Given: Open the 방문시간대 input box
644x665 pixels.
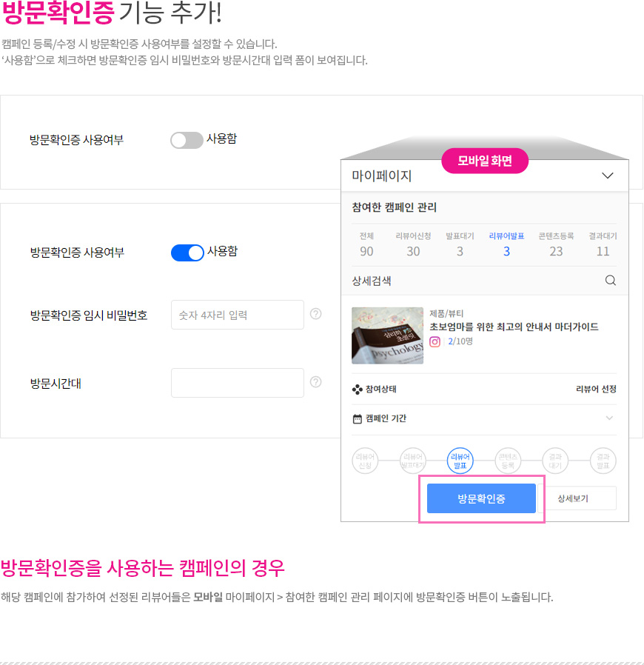Looking at the screenshot, I should click(238, 383).
